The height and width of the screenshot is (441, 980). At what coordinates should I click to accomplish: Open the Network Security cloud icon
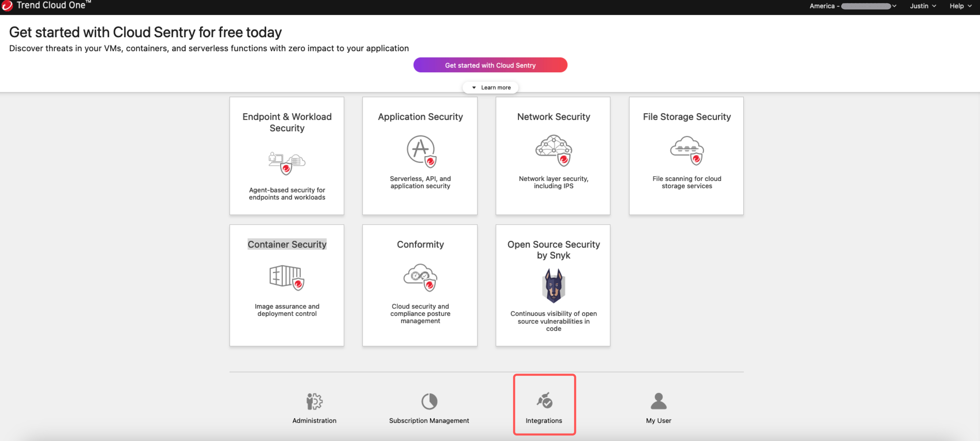[554, 150]
